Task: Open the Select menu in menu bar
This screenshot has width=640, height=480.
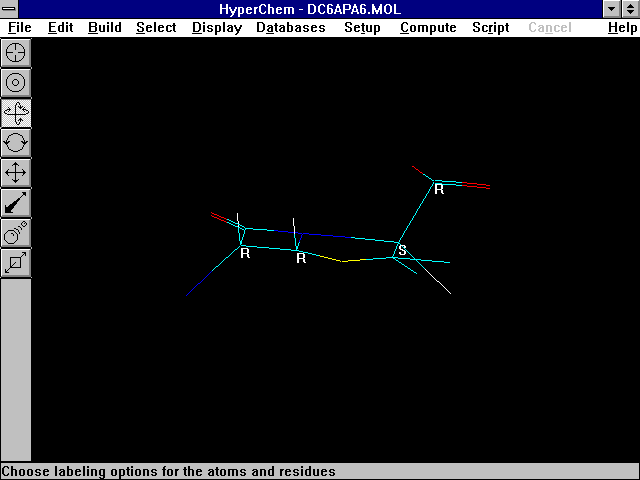Action: (x=156, y=27)
